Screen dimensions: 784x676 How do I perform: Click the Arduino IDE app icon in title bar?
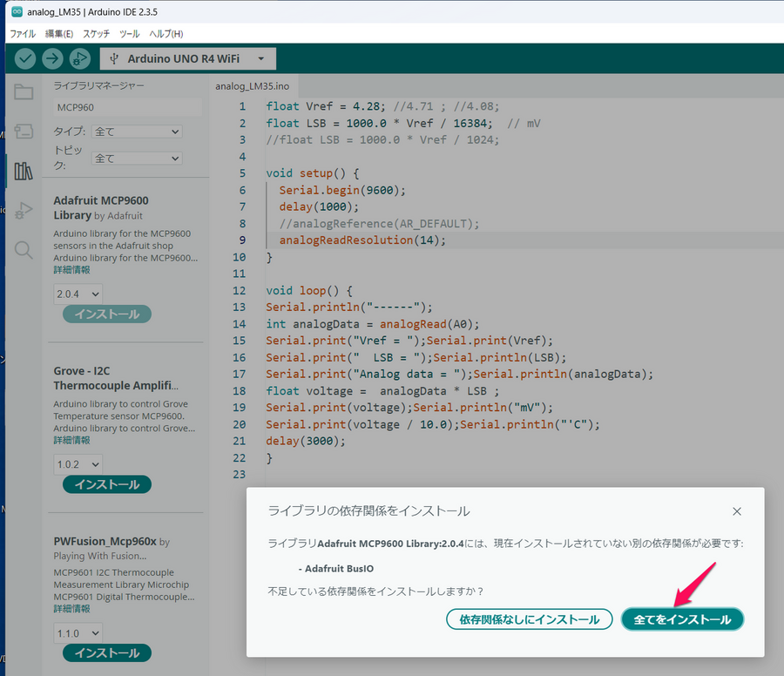pyautogui.click(x=17, y=11)
